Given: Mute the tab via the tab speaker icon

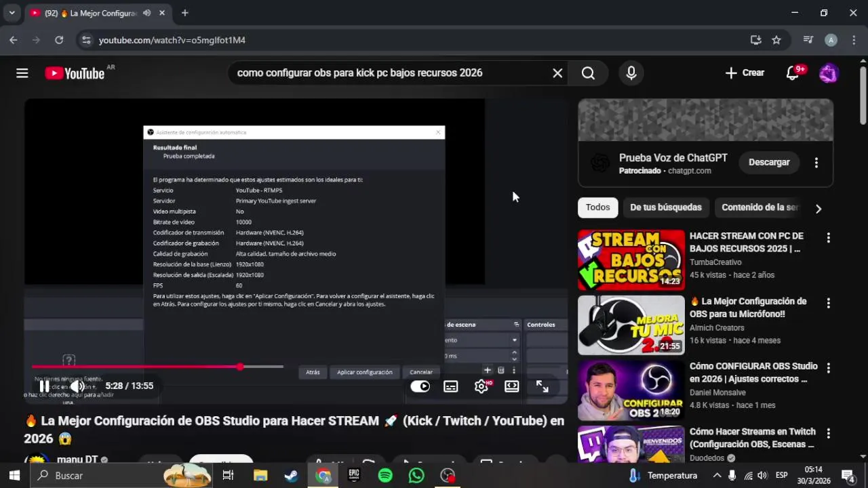Looking at the screenshot, I should click(146, 13).
